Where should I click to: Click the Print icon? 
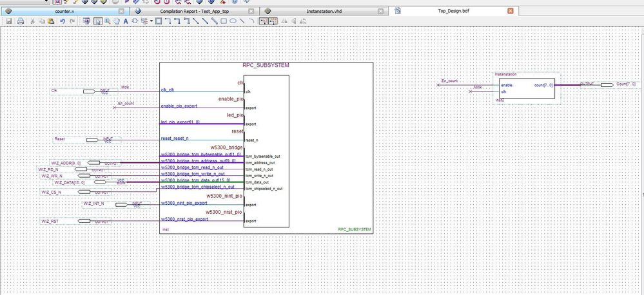[x=21, y=21]
